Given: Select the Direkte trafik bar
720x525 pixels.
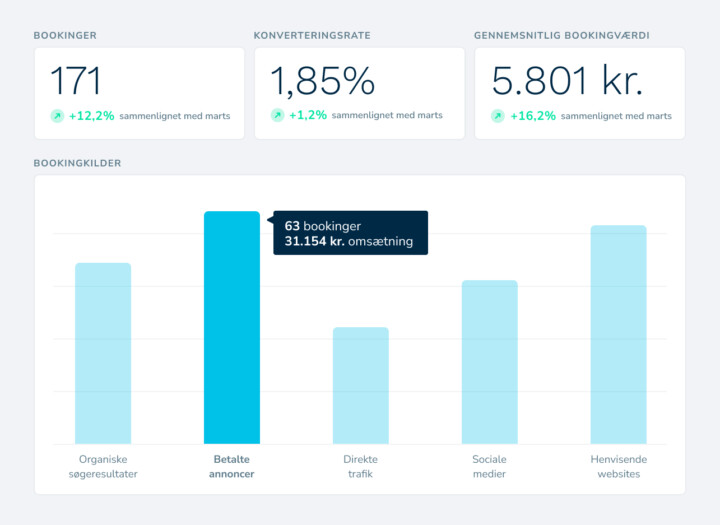Looking at the screenshot, I should pos(360,385).
